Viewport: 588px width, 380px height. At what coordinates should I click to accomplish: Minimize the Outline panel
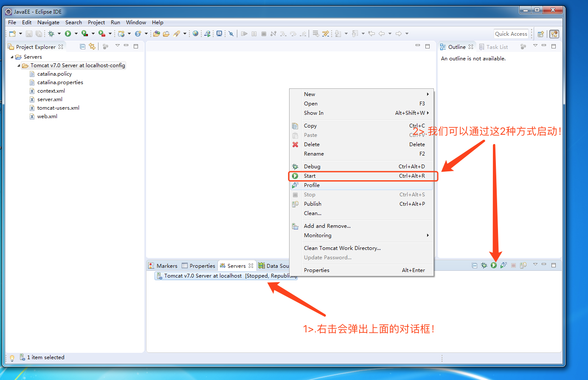[544, 45]
